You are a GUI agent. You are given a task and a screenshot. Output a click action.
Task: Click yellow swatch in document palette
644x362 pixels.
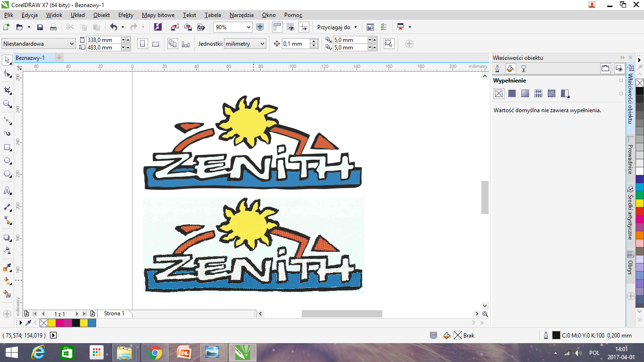52,323
